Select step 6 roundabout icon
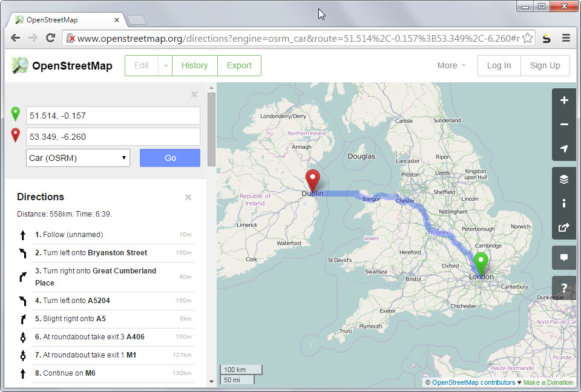The height and width of the screenshot is (392, 581). tap(23, 337)
